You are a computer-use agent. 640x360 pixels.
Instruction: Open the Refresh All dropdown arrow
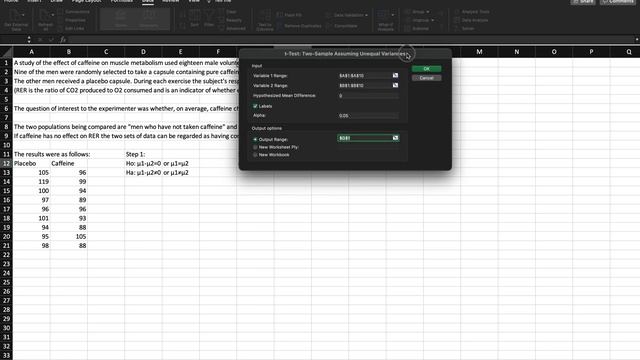[x=53, y=15]
